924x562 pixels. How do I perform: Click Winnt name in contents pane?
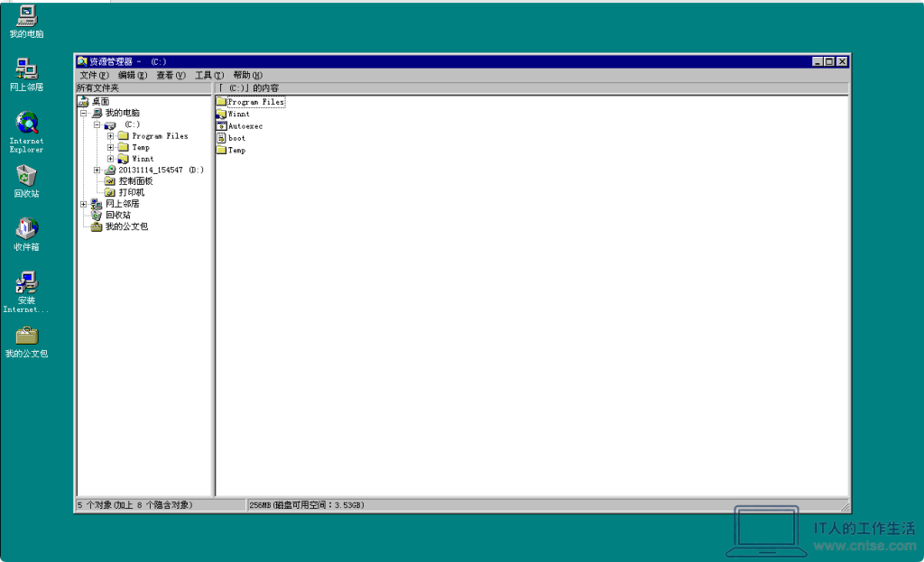click(x=239, y=114)
